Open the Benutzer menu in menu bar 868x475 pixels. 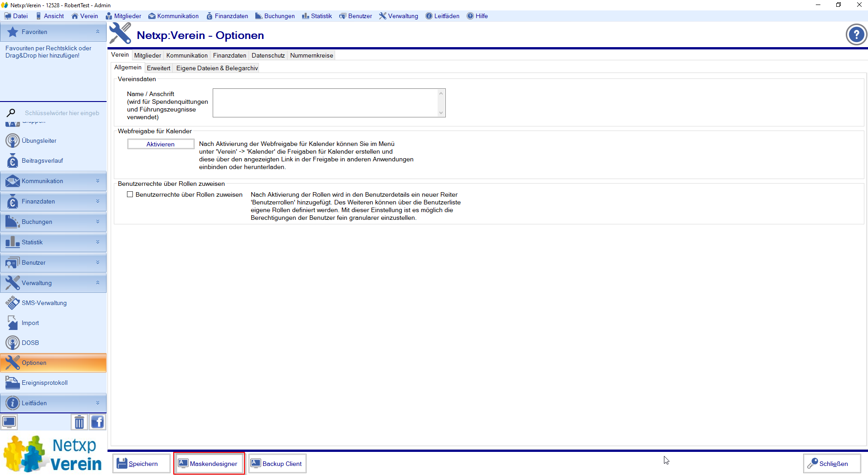(356, 16)
